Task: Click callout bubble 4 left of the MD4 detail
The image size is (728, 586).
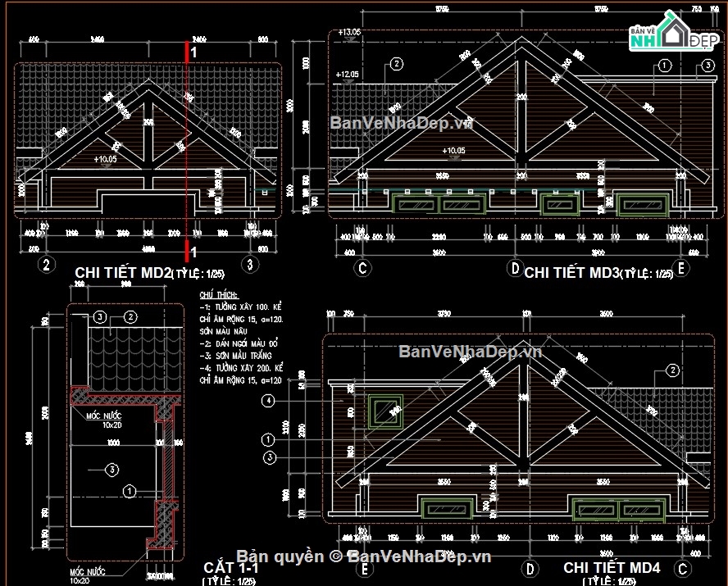Action: [x=267, y=401]
